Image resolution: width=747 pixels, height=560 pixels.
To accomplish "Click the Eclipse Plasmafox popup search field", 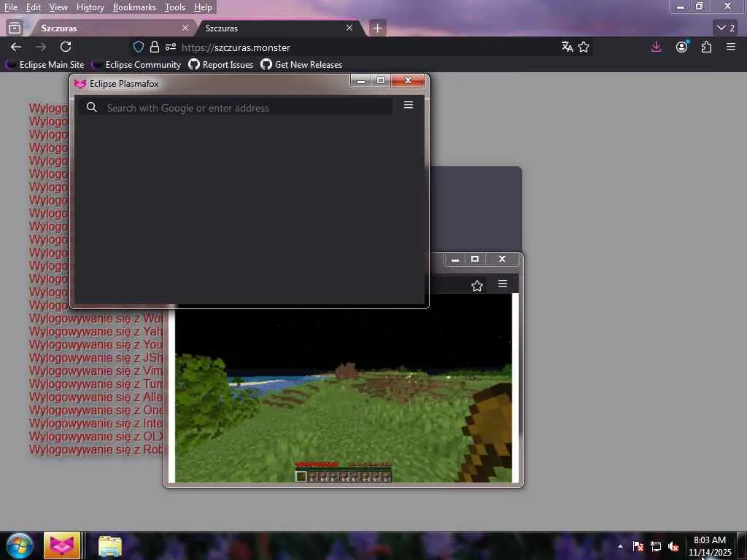I will [x=236, y=108].
